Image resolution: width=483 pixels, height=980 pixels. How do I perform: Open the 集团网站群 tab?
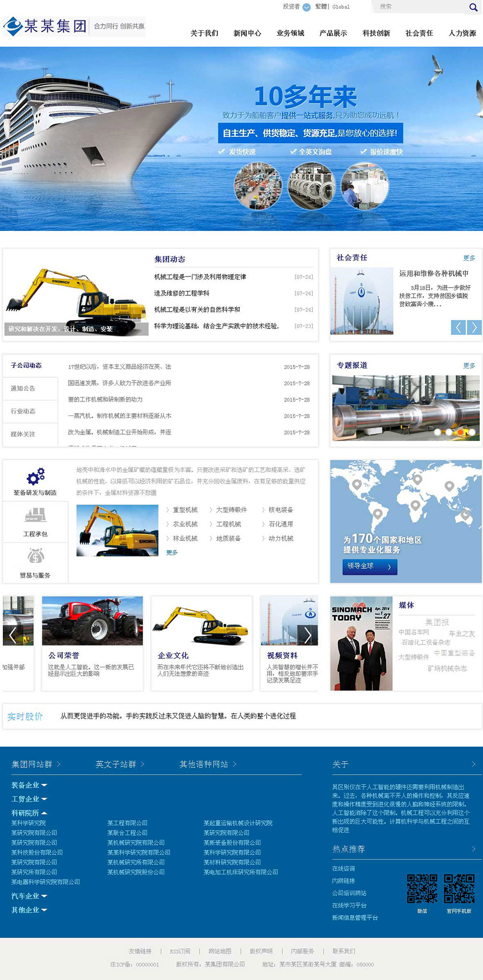click(x=32, y=764)
